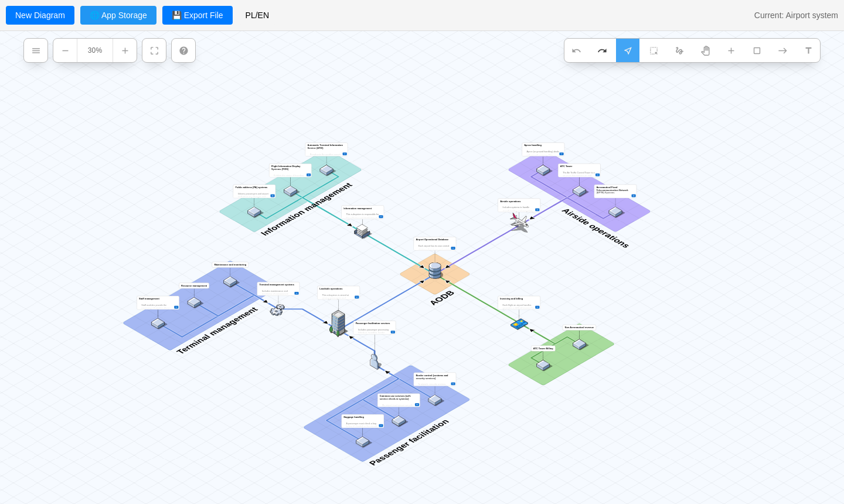Select the Staff management server node
844x504 pixels.
[158, 323]
